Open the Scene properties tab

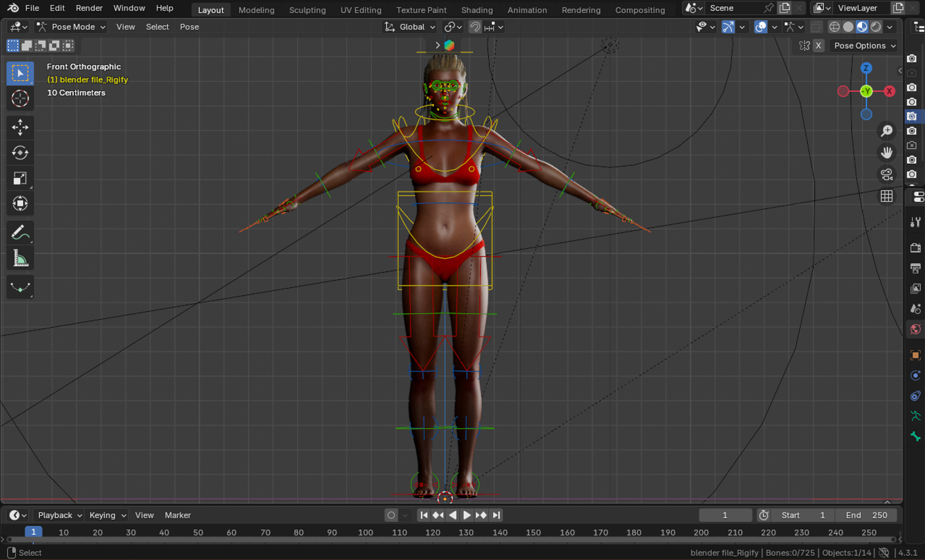click(x=916, y=309)
